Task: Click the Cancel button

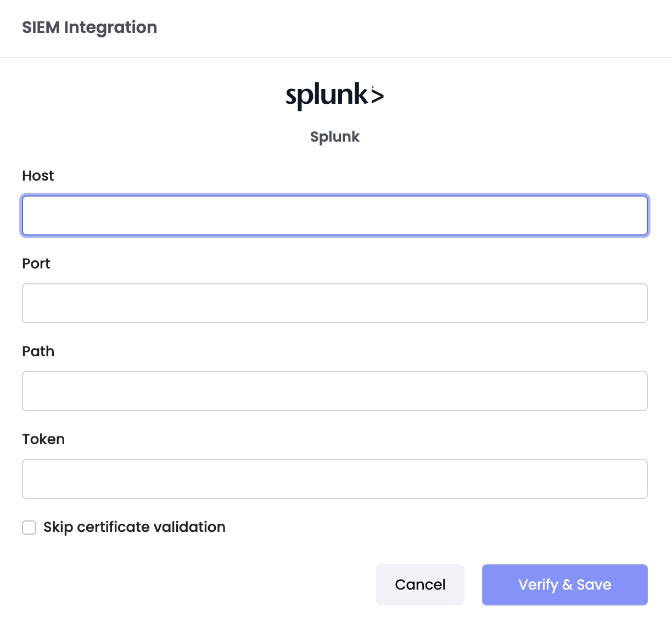Action: [x=420, y=585]
